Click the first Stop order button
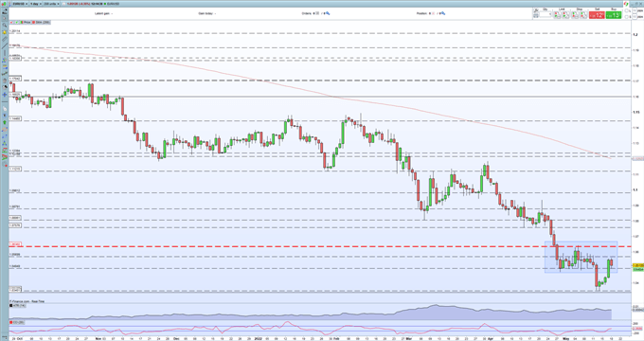Screen dimensions: 644x341 point(575,15)
